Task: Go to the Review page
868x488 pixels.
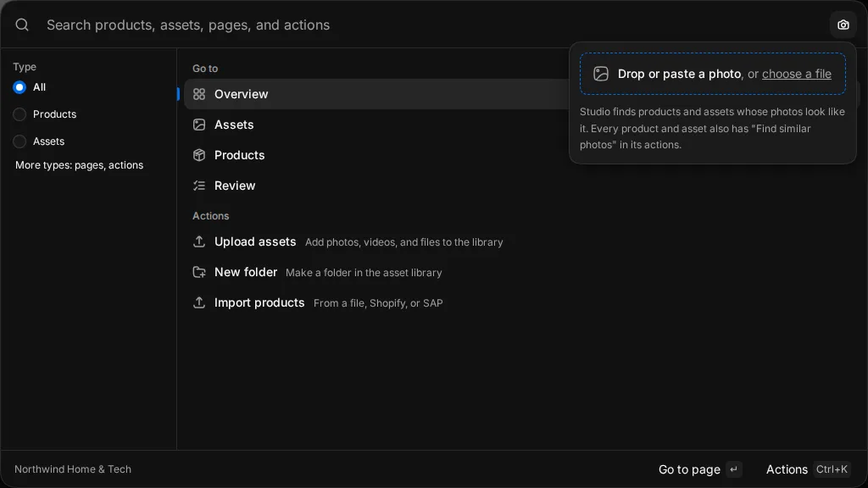Action: [x=520, y=186]
